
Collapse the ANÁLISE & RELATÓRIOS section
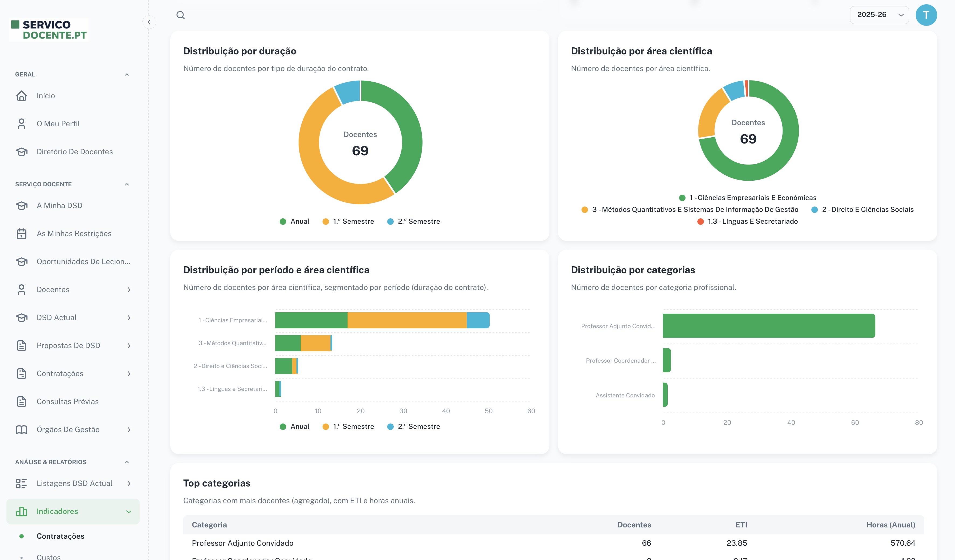pos(127,462)
